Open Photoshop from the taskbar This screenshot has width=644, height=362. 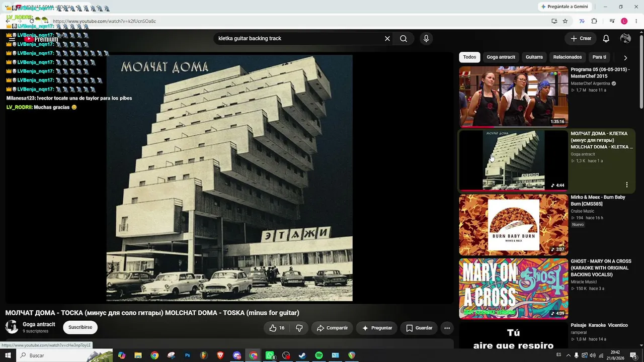click(187, 355)
